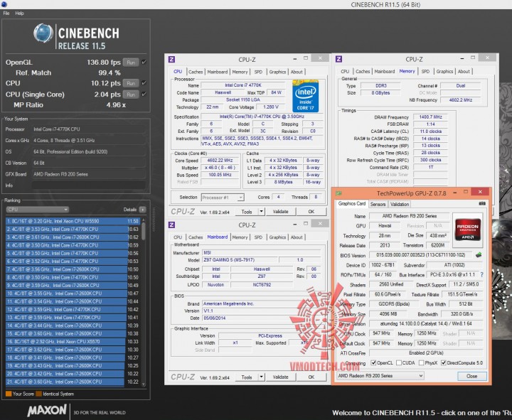
Task: Switch to Graphics tab in CPU-Z Mainboard window
Action: (277, 237)
